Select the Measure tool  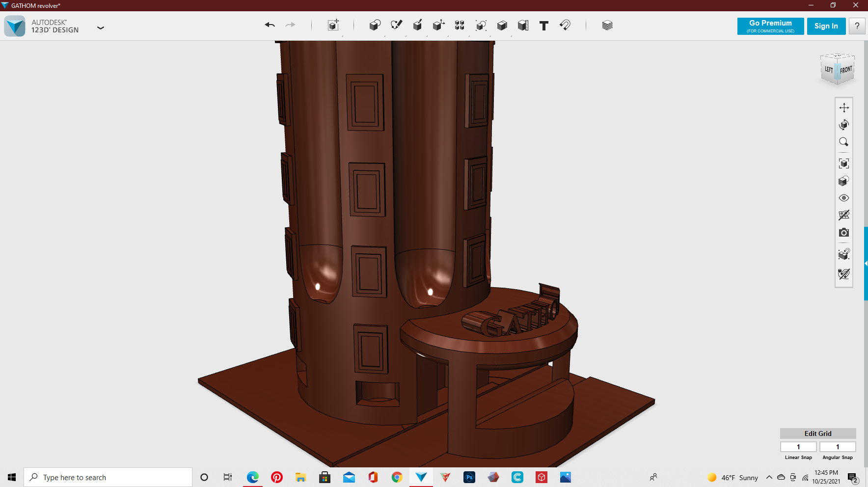[x=523, y=25]
